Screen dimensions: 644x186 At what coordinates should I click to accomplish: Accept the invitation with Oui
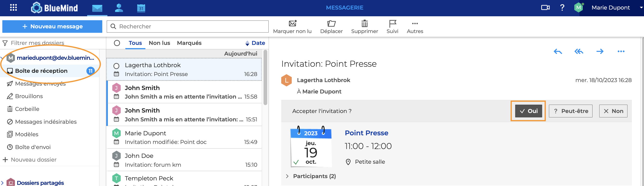[528, 111]
